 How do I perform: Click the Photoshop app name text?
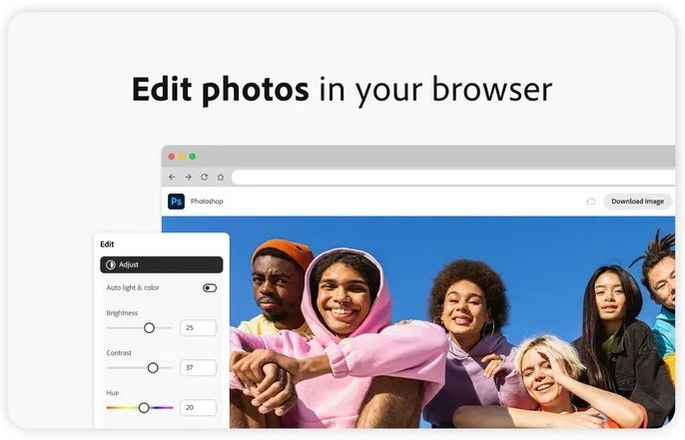point(207,201)
